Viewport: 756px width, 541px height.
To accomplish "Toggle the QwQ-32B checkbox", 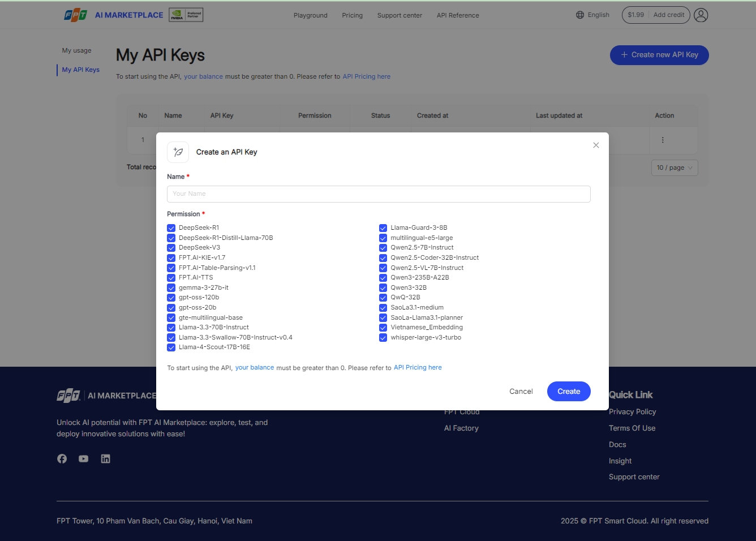I will pyautogui.click(x=383, y=298).
